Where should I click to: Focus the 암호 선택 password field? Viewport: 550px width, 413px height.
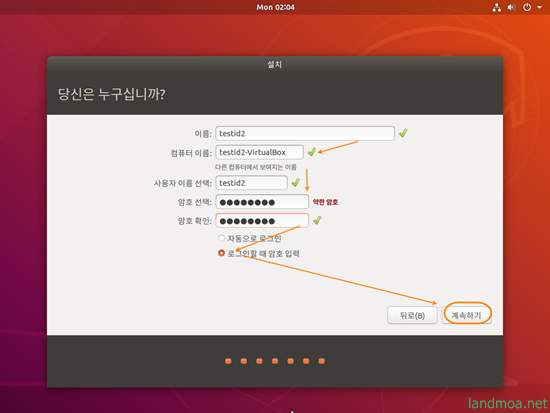tap(262, 202)
